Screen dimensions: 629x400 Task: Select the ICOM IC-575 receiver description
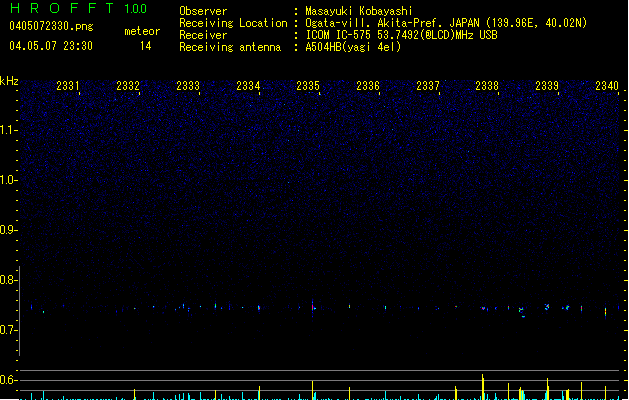point(401,35)
